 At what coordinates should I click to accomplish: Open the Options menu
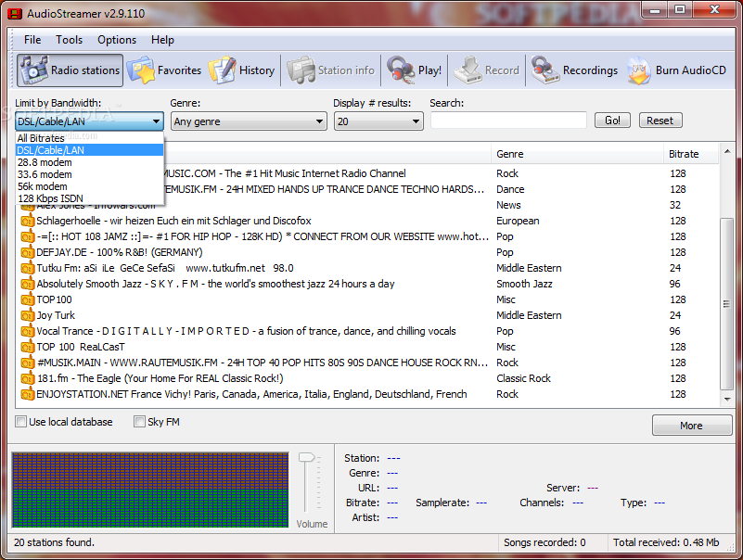point(117,40)
